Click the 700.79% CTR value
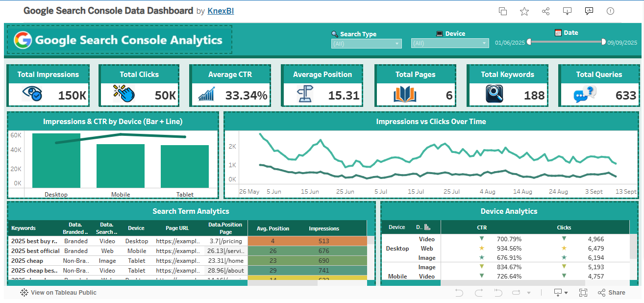 pyautogui.click(x=509, y=239)
